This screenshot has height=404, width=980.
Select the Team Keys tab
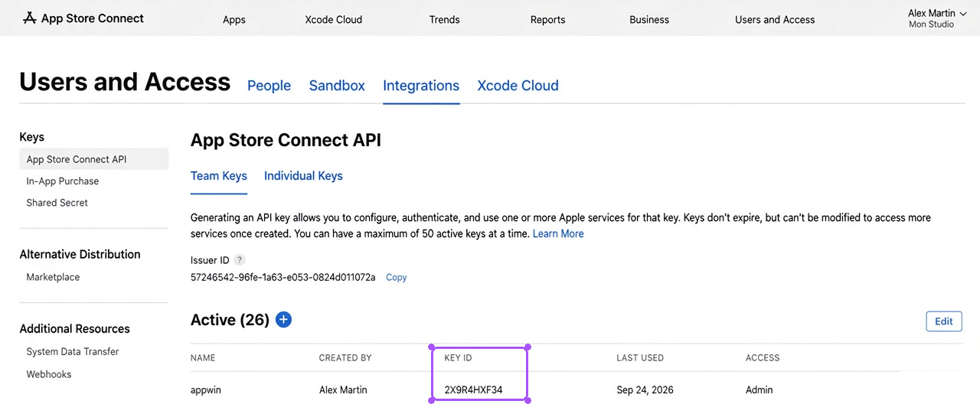click(x=219, y=176)
